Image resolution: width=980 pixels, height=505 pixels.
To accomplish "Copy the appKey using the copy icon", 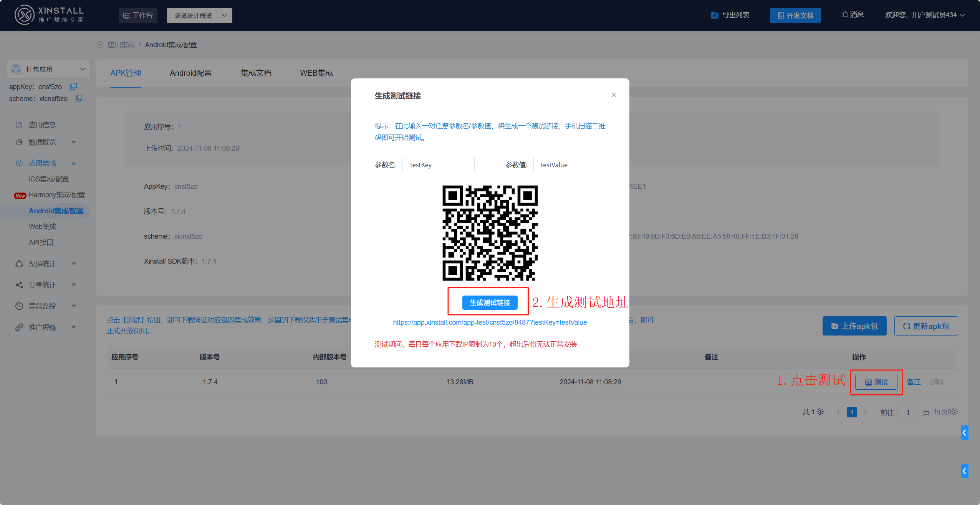I will [73, 86].
